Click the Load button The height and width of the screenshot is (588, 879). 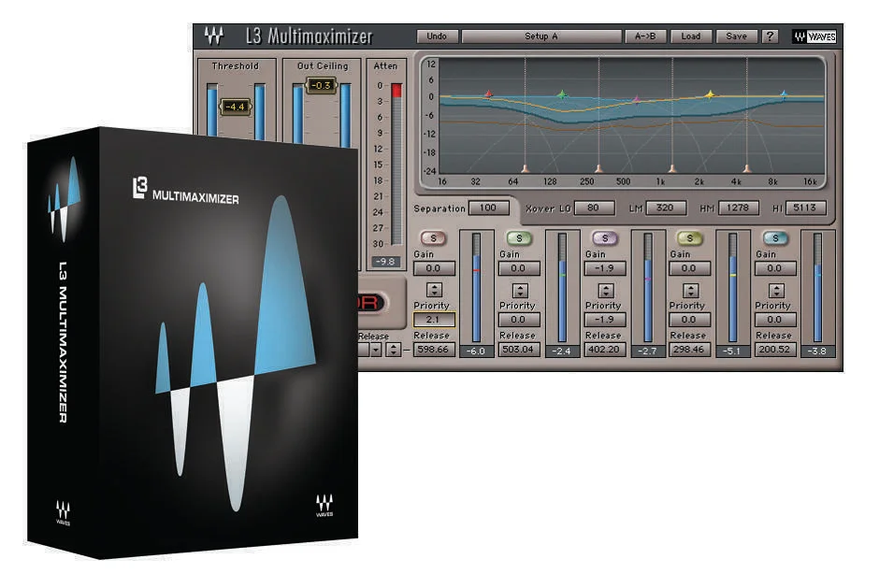click(x=691, y=36)
